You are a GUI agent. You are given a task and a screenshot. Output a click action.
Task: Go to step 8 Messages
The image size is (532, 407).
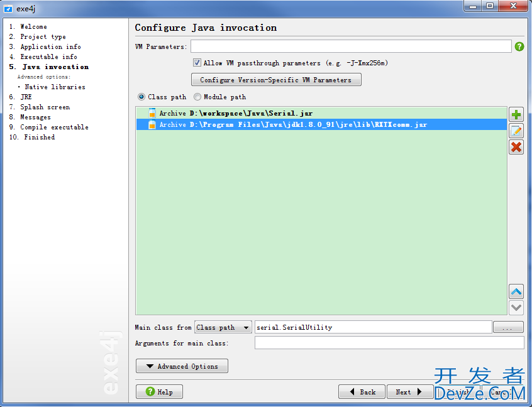point(30,117)
